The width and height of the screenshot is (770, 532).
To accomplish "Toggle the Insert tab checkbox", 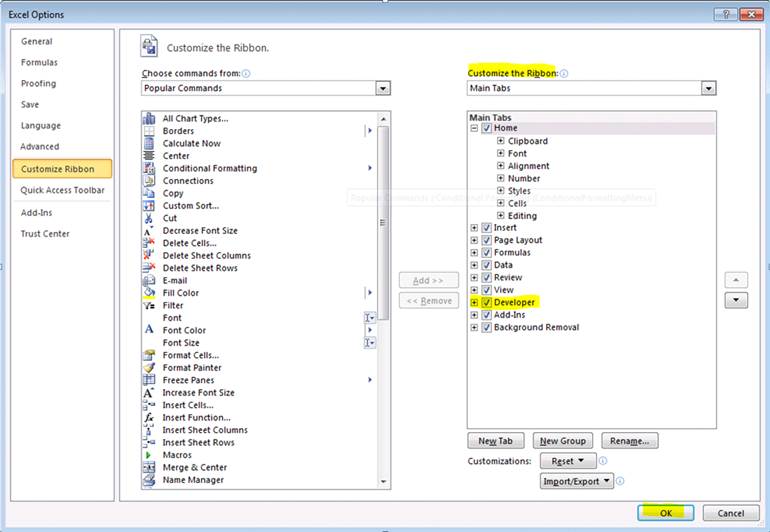I will tap(487, 227).
